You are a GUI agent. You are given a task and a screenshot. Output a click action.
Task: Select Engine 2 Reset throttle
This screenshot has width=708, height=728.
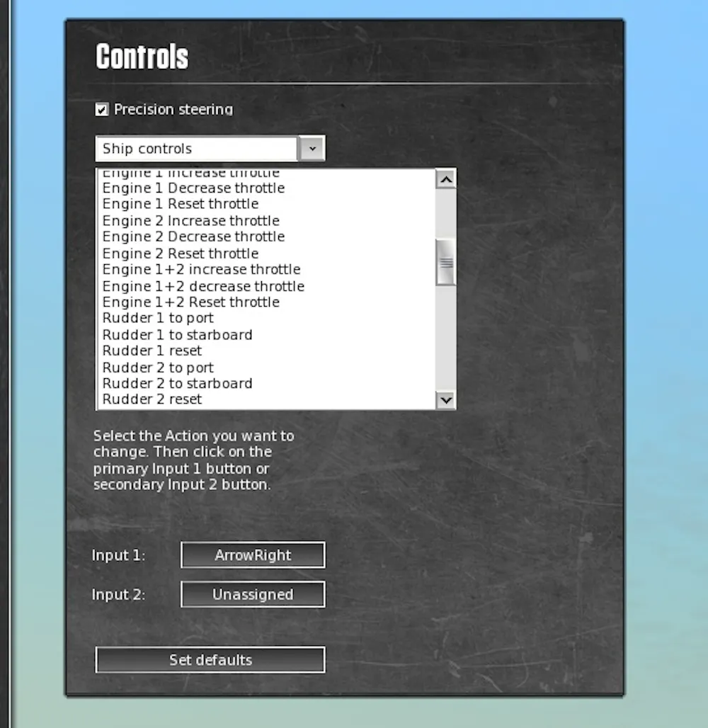pos(267,254)
